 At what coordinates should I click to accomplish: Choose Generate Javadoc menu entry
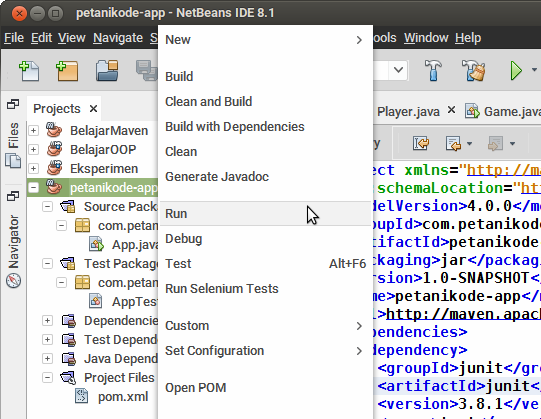click(265, 177)
